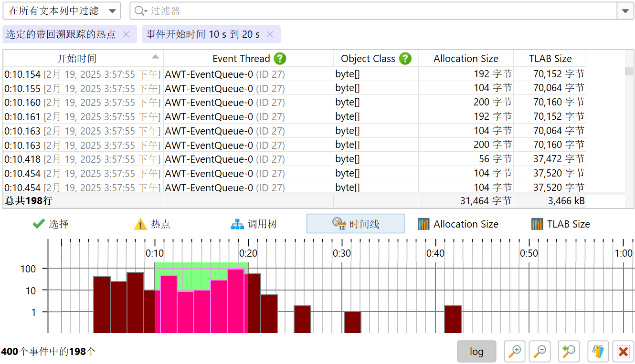
Task: Click the 400个事件中的198个 status text
Action: point(48,352)
